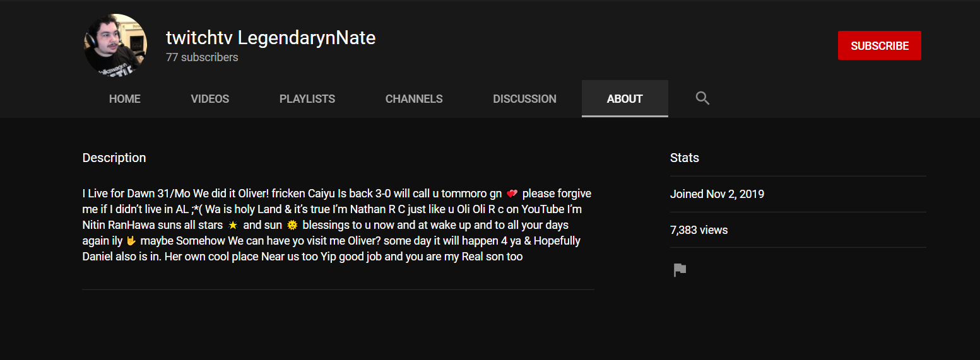Switch to the Videos tab
Image resolution: width=980 pixels, height=360 pixels.
[210, 98]
